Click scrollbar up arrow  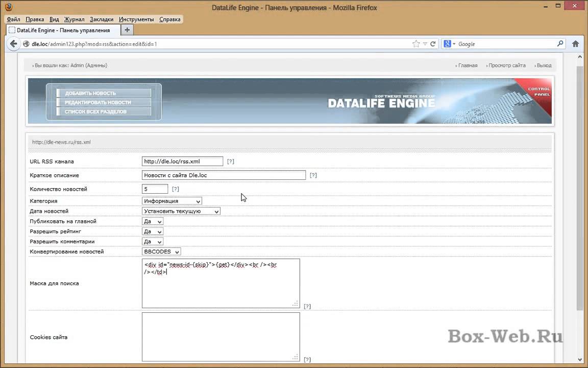tap(580, 57)
